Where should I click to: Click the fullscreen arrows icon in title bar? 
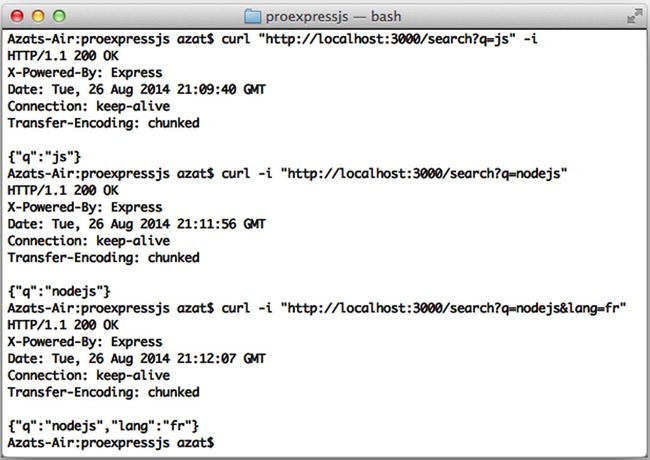[x=635, y=16]
